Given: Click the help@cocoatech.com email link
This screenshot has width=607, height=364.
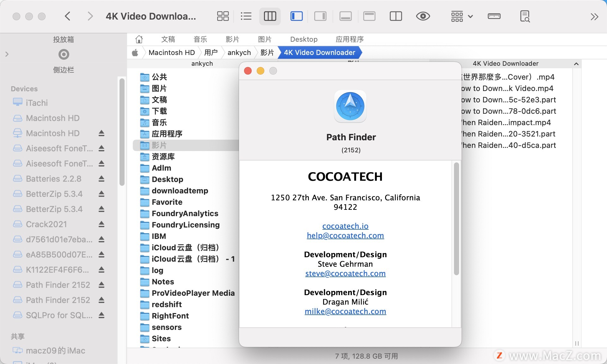Looking at the screenshot, I should click(x=345, y=235).
